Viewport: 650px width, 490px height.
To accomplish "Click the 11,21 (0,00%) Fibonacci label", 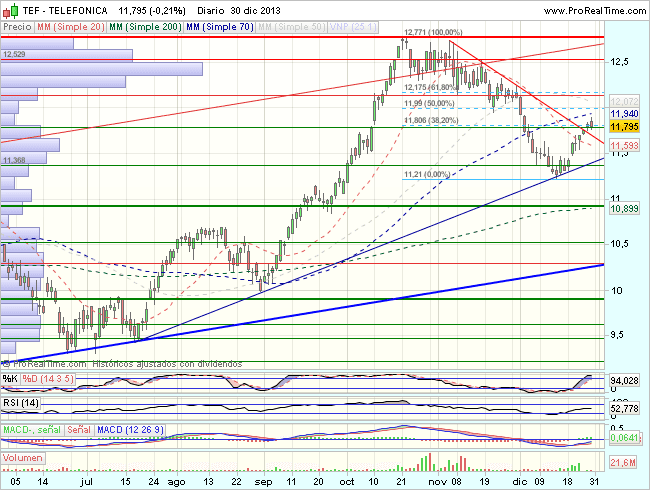I will [427, 174].
